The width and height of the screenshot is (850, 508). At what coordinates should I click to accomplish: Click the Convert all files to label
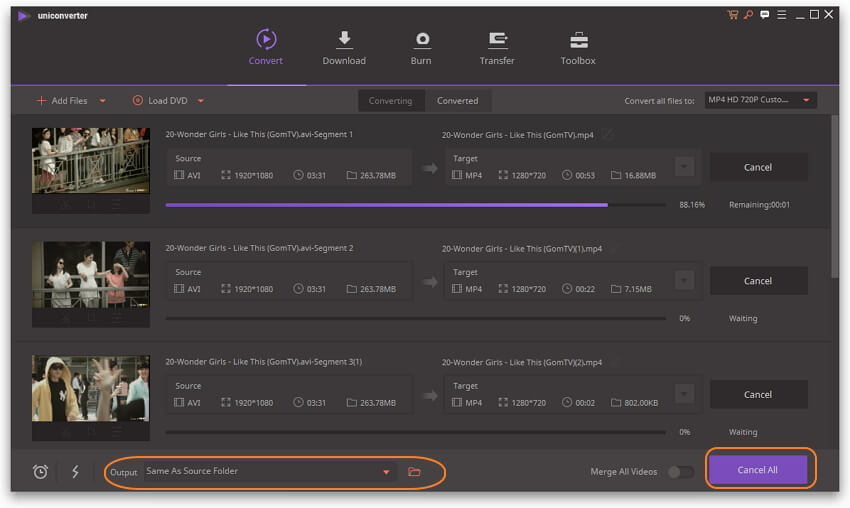click(659, 101)
